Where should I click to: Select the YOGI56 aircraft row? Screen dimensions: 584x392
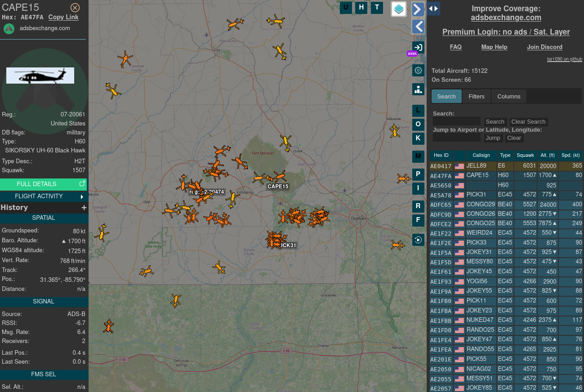point(506,281)
